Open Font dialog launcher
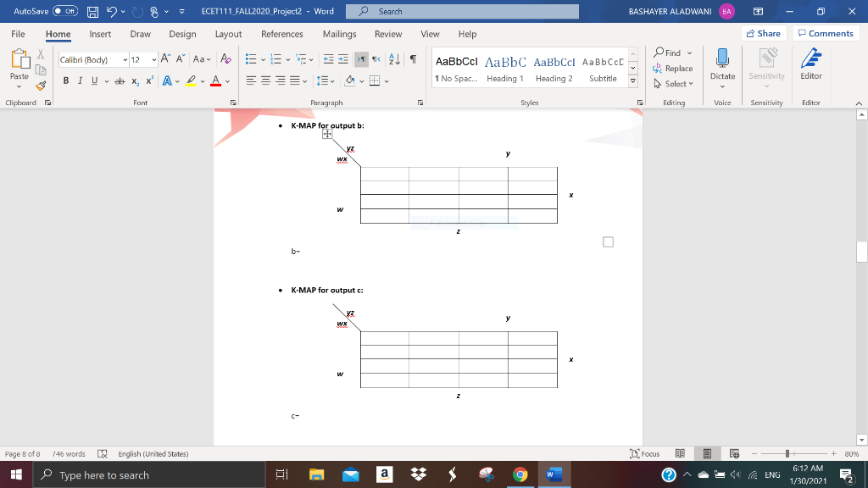The image size is (868, 488). click(x=233, y=103)
